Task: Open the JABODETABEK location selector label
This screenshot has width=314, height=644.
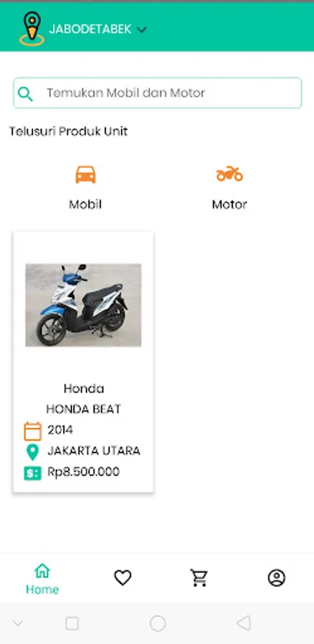Action: [90, 29]
